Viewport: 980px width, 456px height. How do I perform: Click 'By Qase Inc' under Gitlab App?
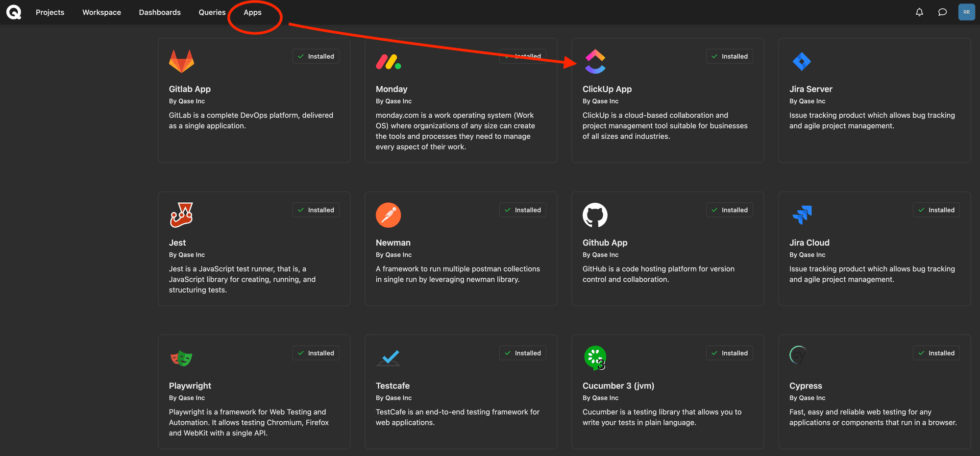coord(187,101)
